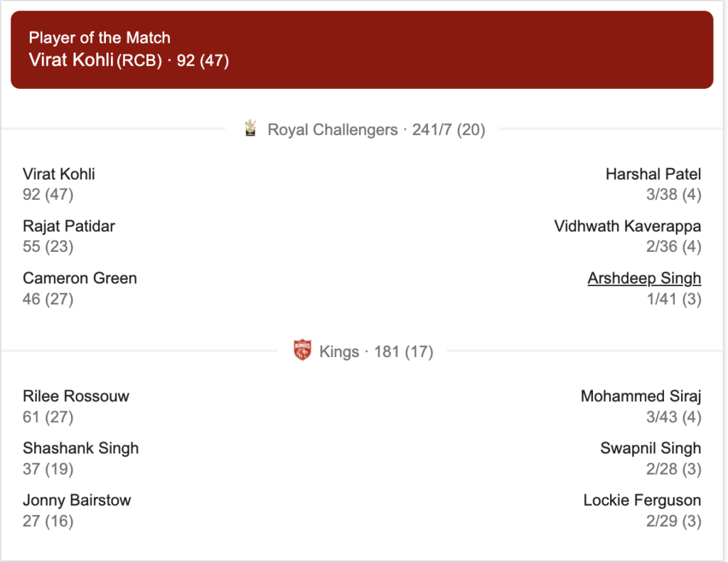Select Rajat Patidar in batting list
The image size is (728, 562).
tap(69, 226)
